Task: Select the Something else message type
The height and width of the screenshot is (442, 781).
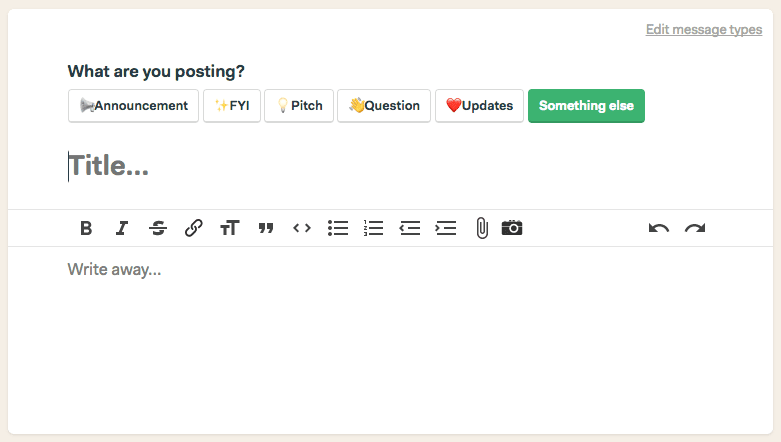Action: tap(586, 106)
